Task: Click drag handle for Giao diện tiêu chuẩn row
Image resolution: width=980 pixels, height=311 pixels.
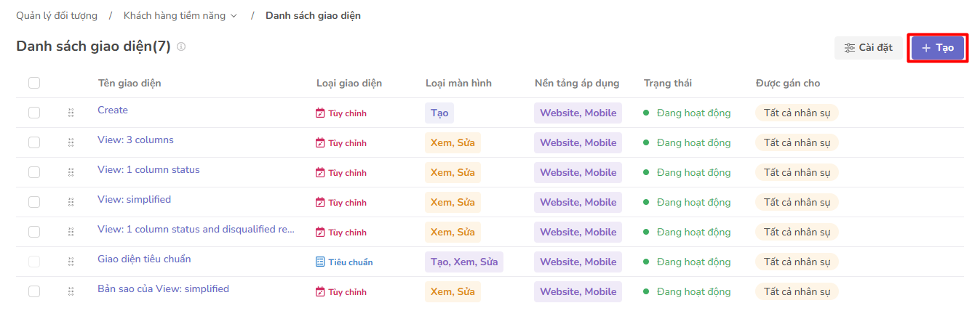Action: (x=71, y=262)
